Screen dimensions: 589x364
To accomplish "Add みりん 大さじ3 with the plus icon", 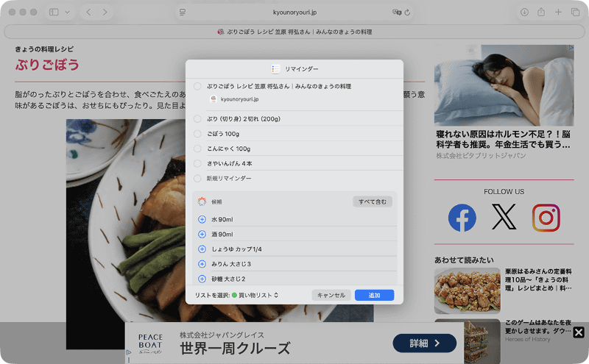I will (202, 264).
